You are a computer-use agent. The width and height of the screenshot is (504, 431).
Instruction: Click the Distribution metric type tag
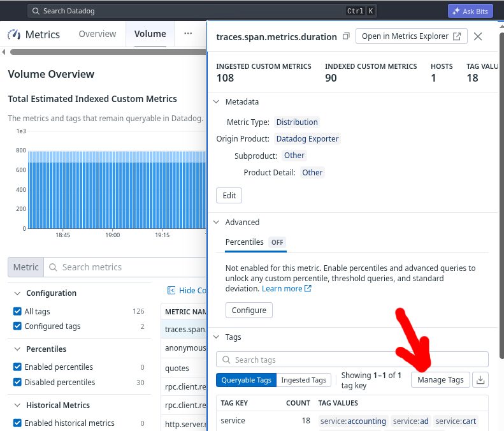pyautogui.click(x=297, y=122)
